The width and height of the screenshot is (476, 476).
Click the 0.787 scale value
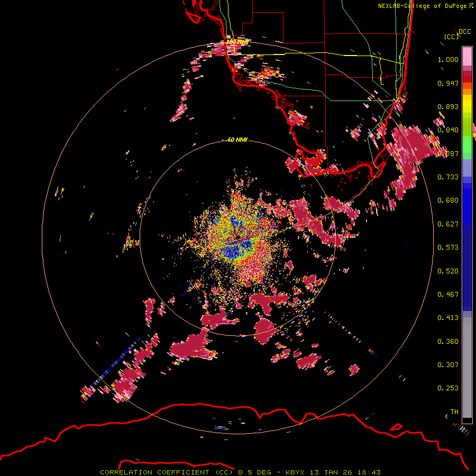point(448,153)
